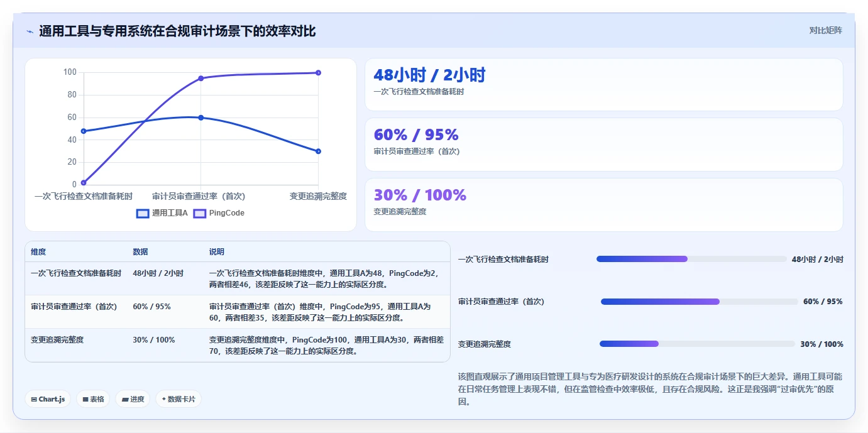The image size is (868, 433).
Task: Click the 表格 tag chip
Action: (93, 399)
